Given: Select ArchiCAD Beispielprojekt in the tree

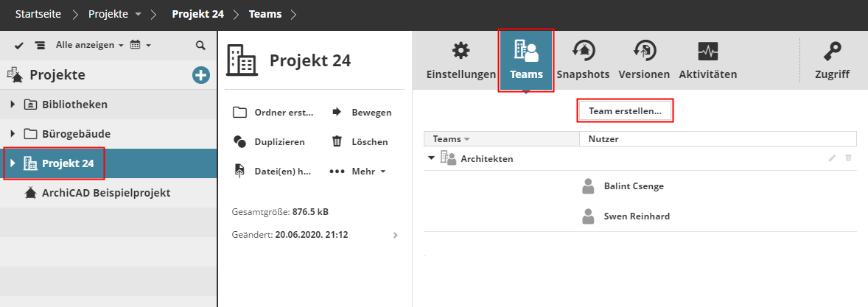Looking at the screenshot, I should [x=106, y=193].
